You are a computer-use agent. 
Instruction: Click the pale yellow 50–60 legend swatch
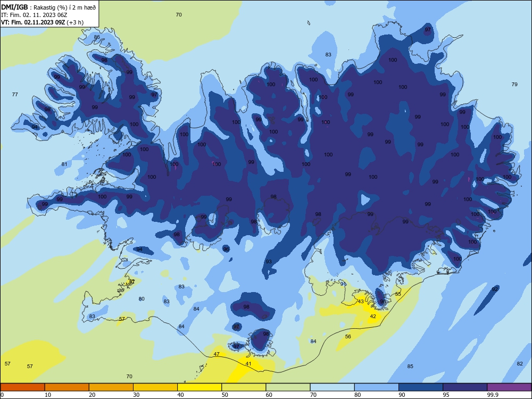[244, 387]
